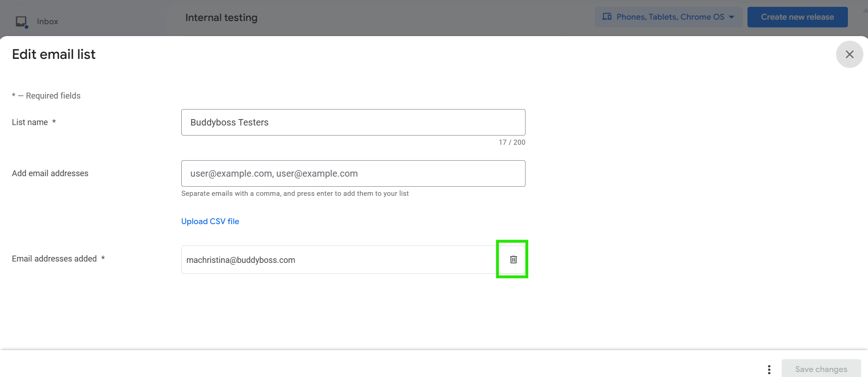Click the Create new release button

pyautogui.click(x=797, y=17)
